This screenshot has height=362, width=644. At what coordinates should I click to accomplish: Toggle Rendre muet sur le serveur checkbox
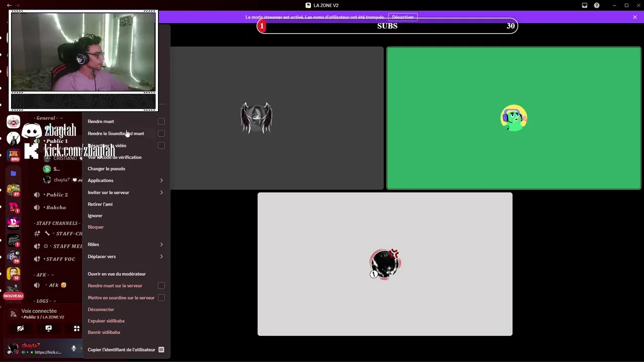point(161,286)
